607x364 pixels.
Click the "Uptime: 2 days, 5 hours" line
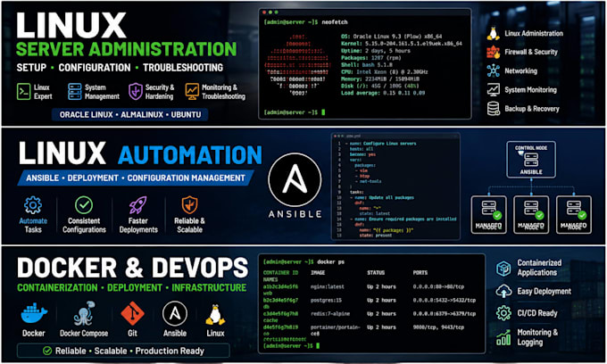click(376, 50)
